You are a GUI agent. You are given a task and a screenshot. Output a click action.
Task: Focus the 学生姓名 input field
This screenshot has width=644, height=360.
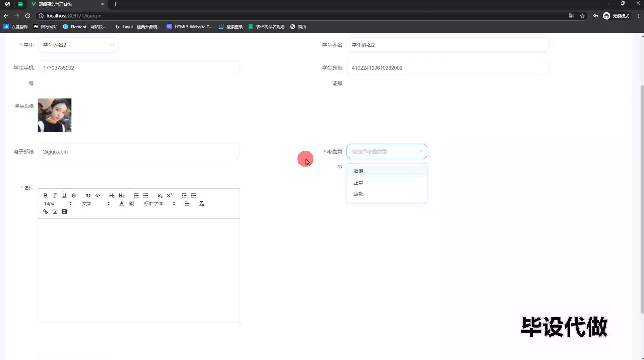[x=447, y=45]
